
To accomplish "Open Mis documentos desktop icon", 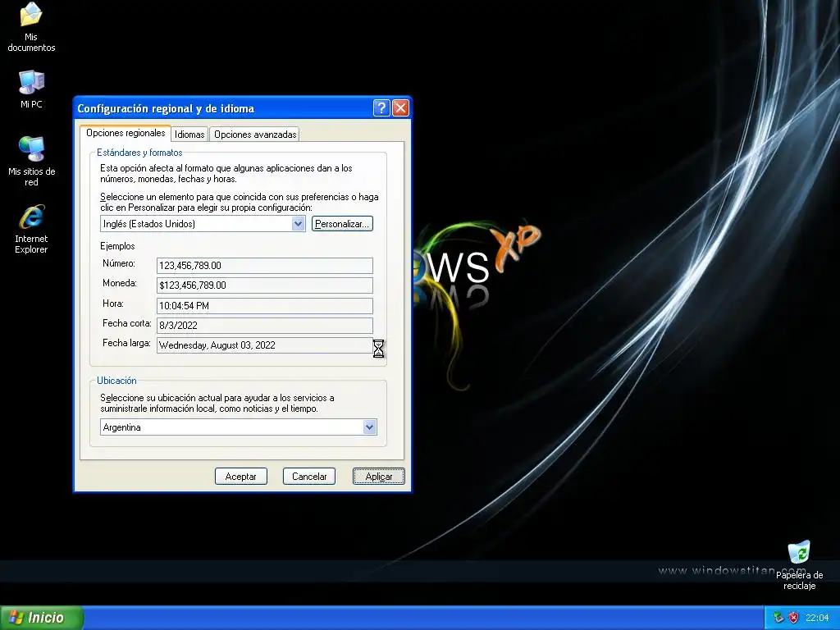I will click(x=31, y=27).
